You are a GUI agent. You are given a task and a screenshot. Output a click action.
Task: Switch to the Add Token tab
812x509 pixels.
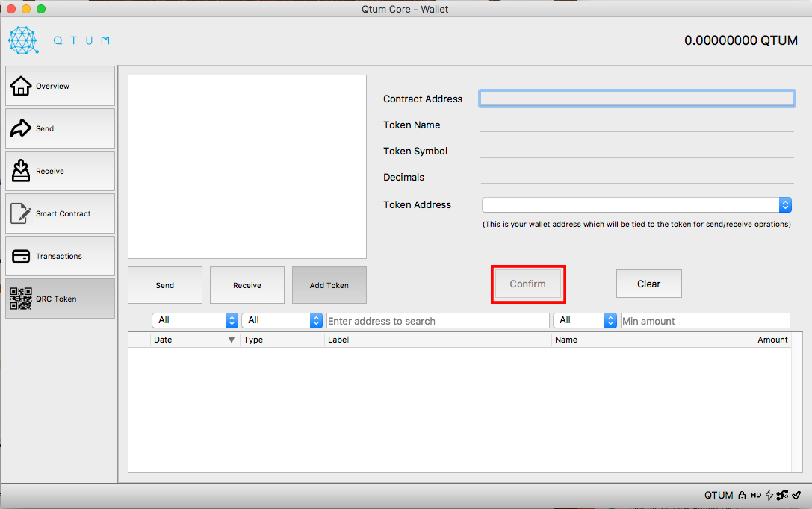click(x=329, y=285)
